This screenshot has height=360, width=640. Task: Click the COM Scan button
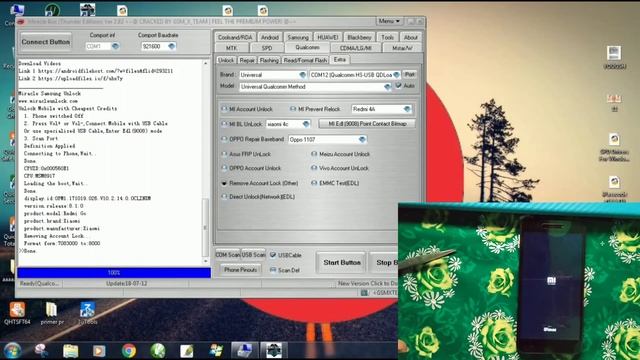click(x=228, y=255)
